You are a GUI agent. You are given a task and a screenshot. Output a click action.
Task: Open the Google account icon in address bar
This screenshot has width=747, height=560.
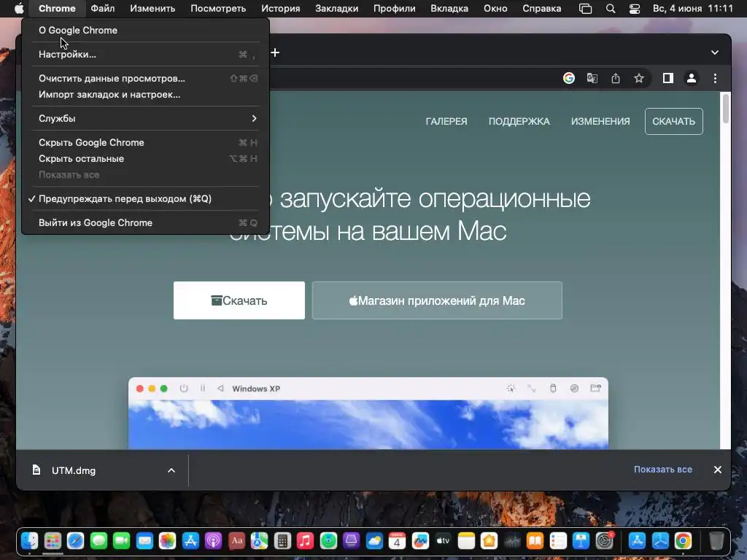569,78
